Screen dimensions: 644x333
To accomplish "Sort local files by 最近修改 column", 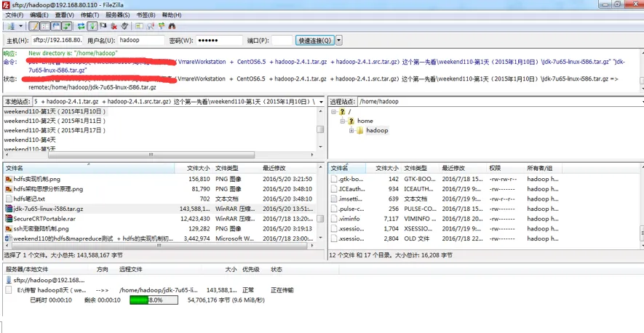I will (288, 168).
